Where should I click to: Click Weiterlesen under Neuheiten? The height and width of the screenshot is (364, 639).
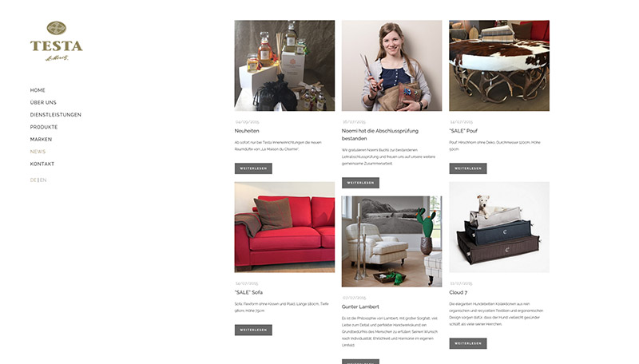click(253, 168)
